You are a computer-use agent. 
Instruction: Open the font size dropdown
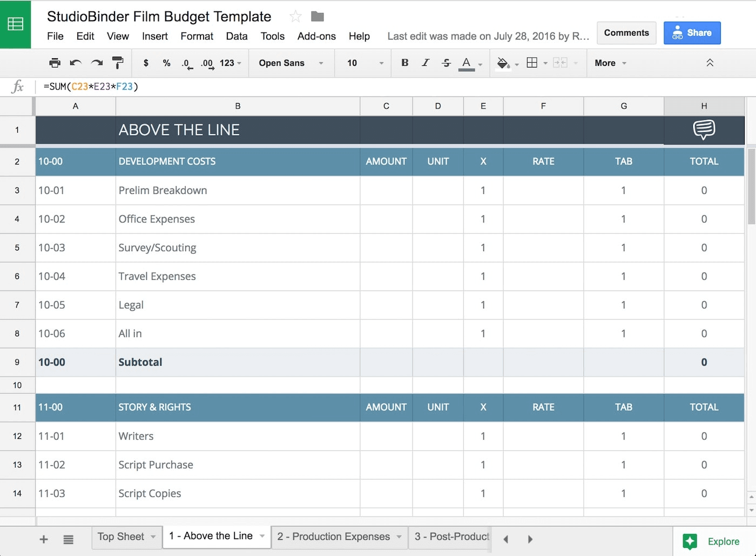(x=362, y=63)
